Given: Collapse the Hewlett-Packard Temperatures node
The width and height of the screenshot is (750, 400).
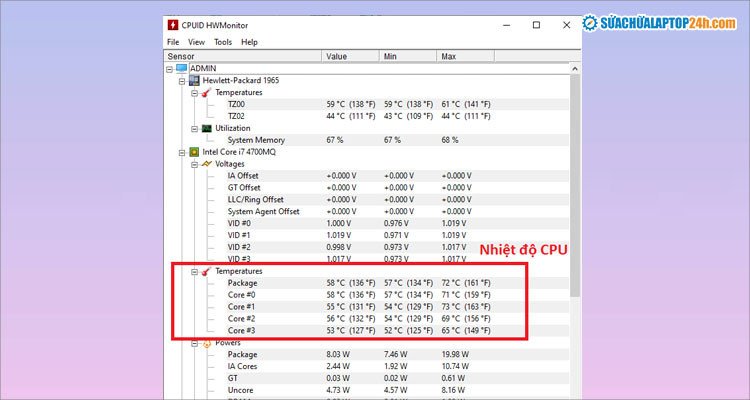Looking at the screenshot, I should coord(194,93).
